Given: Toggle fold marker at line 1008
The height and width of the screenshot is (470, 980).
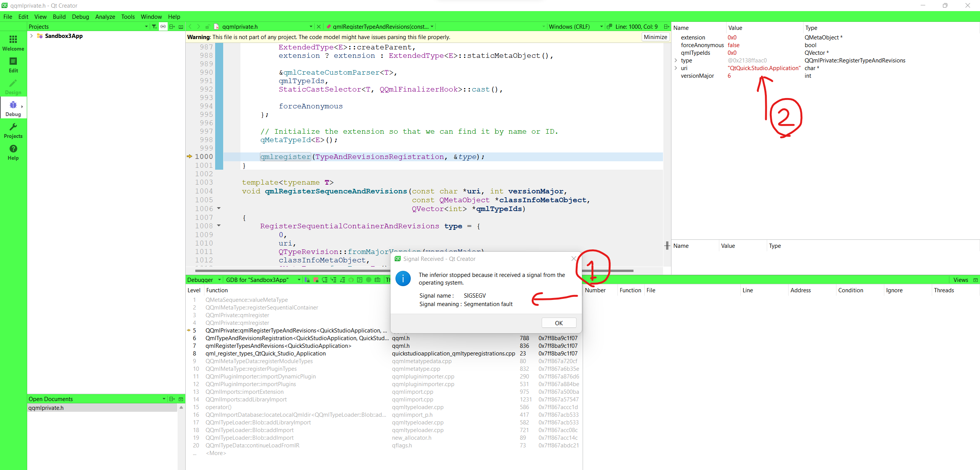Looking at the screenshot, I should [x=219, y=226].
